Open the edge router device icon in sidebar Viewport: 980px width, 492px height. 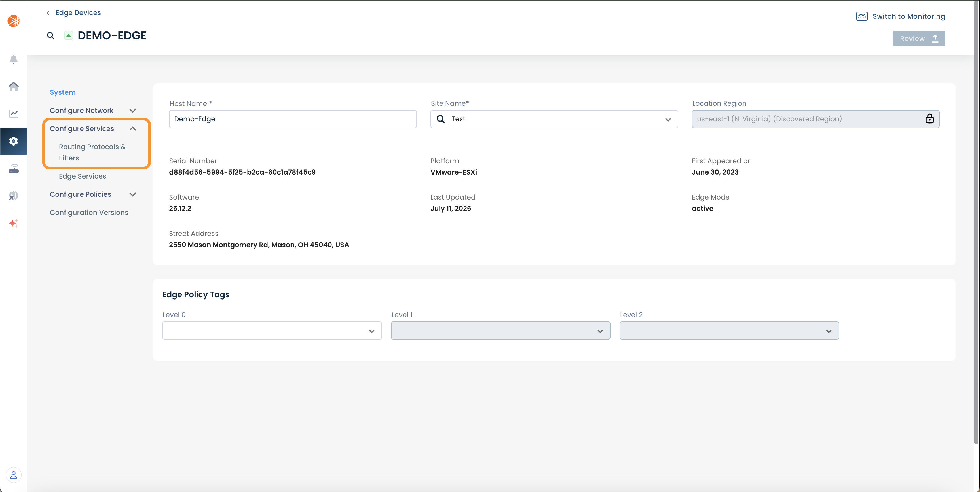click(x=13, y=168)
